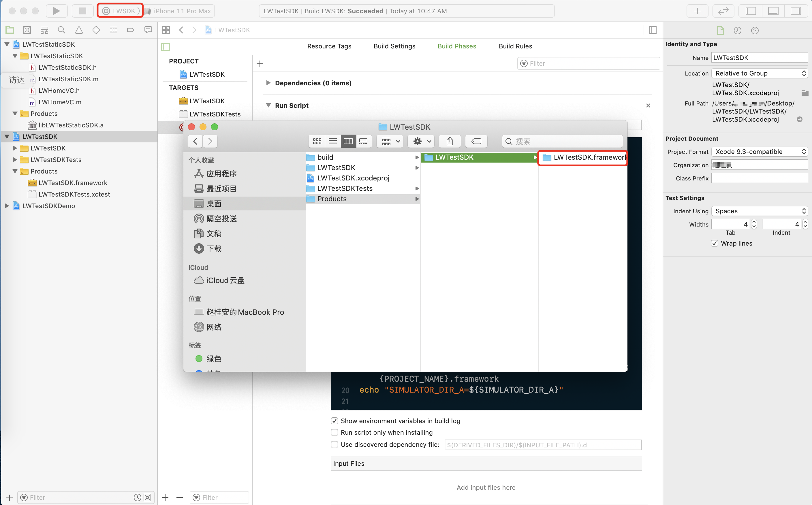
Task: Open the Build Rules tab
Action: point(515,46)
